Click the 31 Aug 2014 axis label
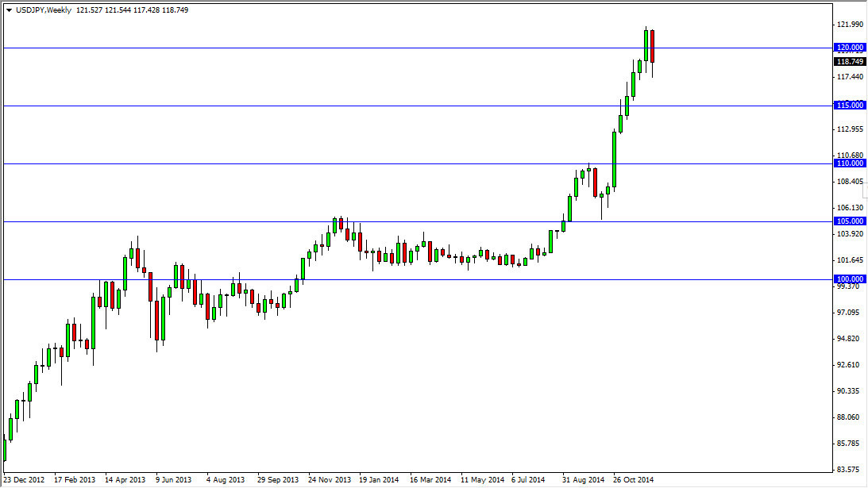868x488 pixels. 581,480
